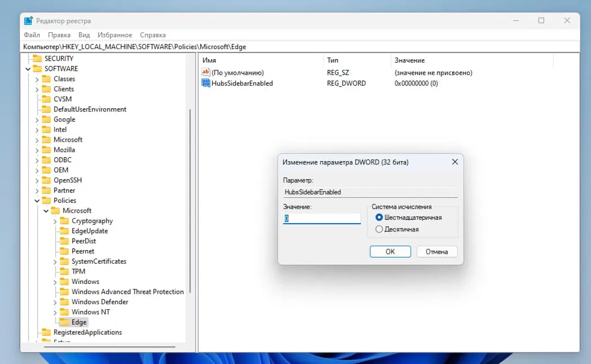Maximize the Registry Editor window
The width and height of the screenshot is (591, 364).
pyautogui.click(x=541, y=20)
